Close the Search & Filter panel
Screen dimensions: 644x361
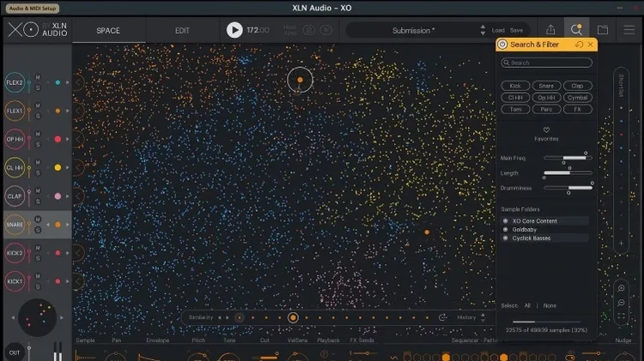coord(591,44)
